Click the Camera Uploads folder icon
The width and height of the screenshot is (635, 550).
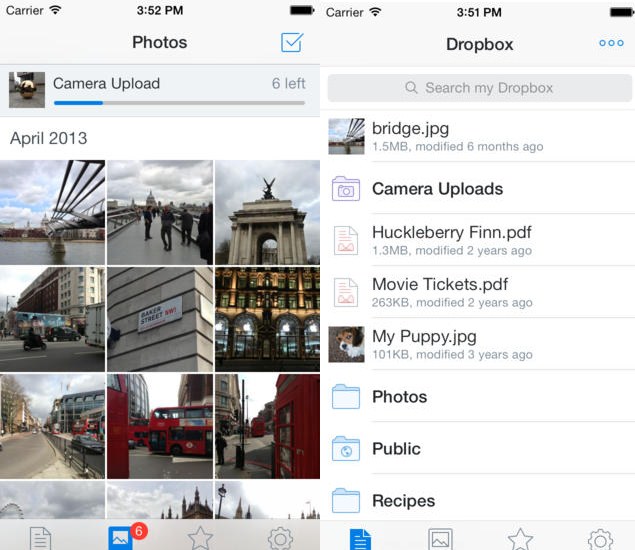(x=346, y=188)
